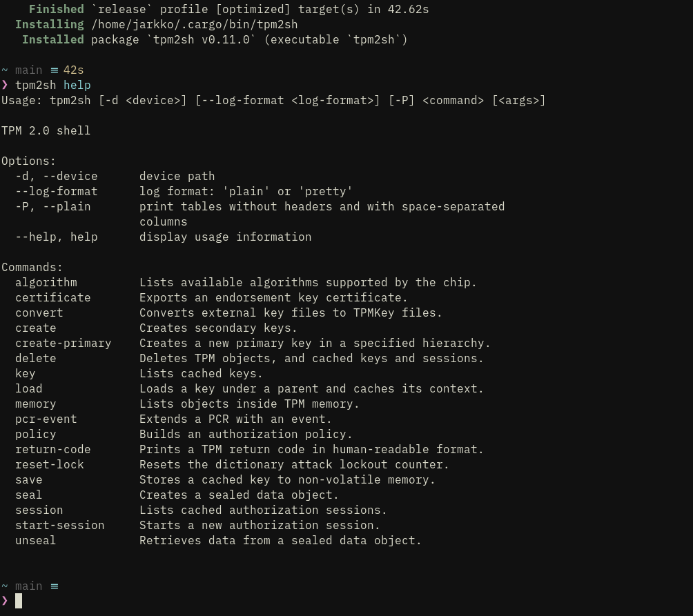Click the "reset-lock" command name
The height and width of the screenshot is (616, 693).
(x=49, y=464)
